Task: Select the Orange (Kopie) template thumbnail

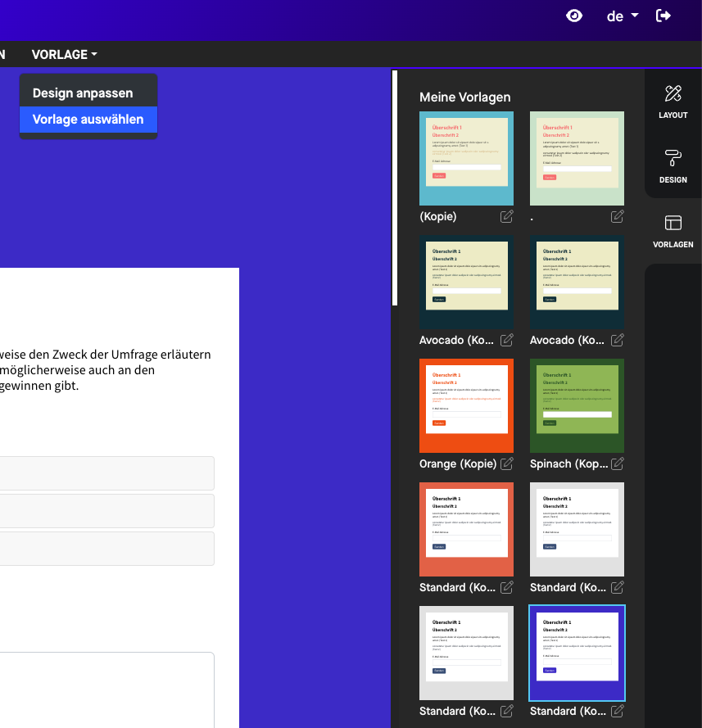Action: [x=466, y=405]
